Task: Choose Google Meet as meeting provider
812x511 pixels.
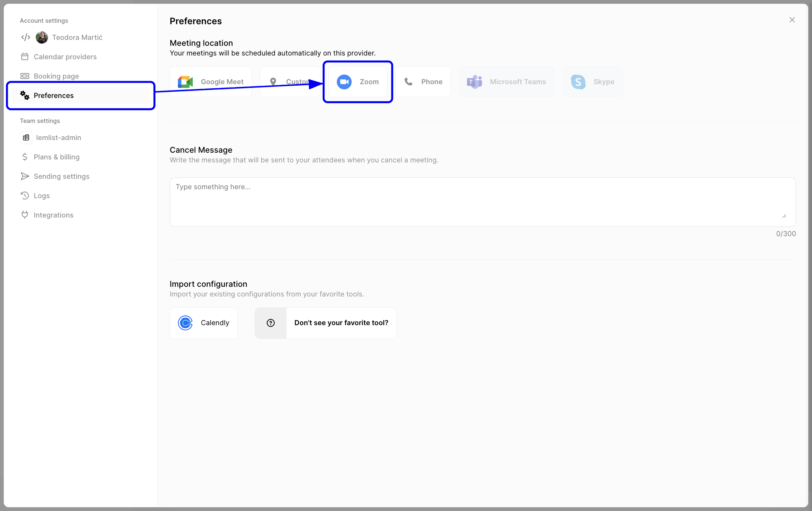Action: click(211, 82)
